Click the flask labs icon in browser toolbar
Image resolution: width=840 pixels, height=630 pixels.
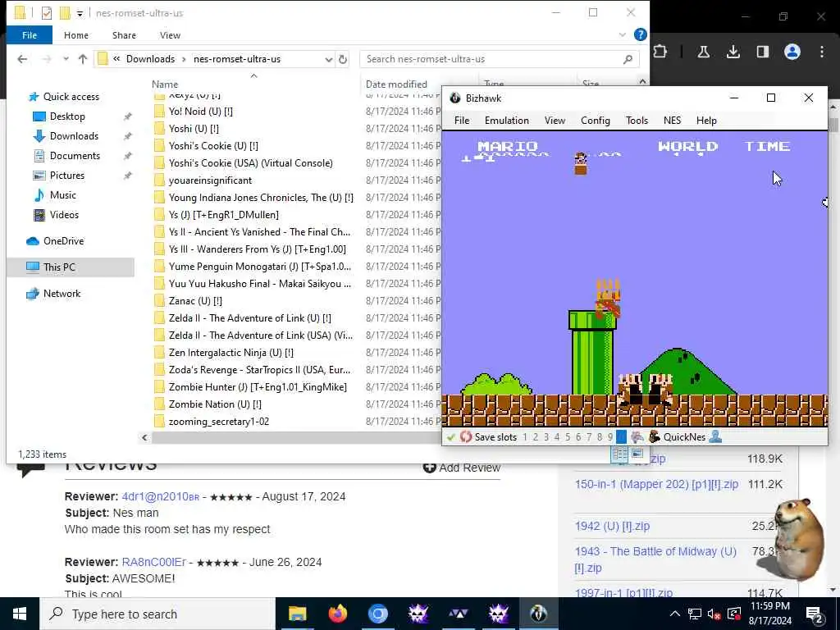point(703,52)
